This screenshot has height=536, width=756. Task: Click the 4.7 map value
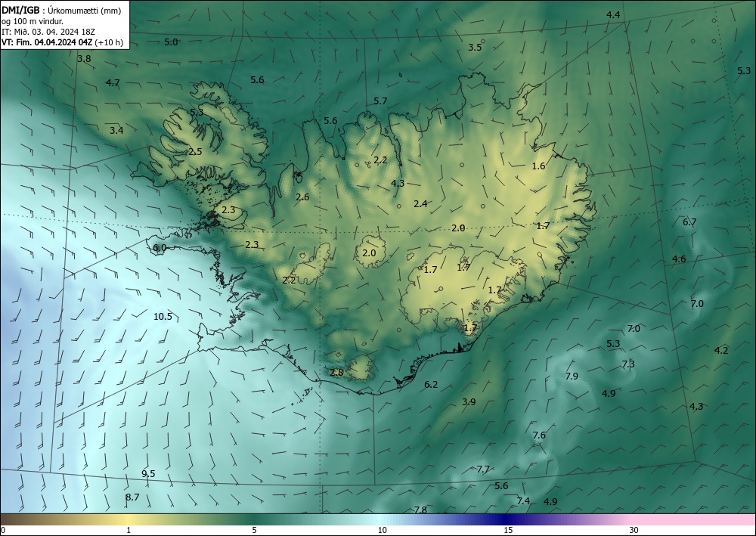pos(113,83)
